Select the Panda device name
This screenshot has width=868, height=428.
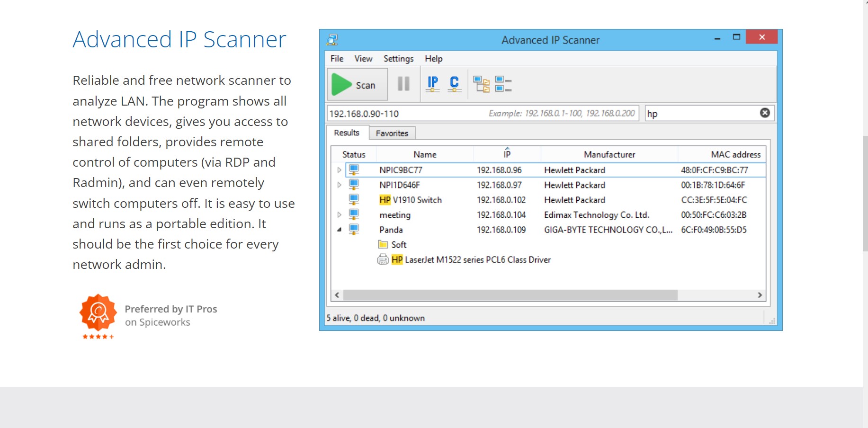pyautogui.click(x=391, y=230)
